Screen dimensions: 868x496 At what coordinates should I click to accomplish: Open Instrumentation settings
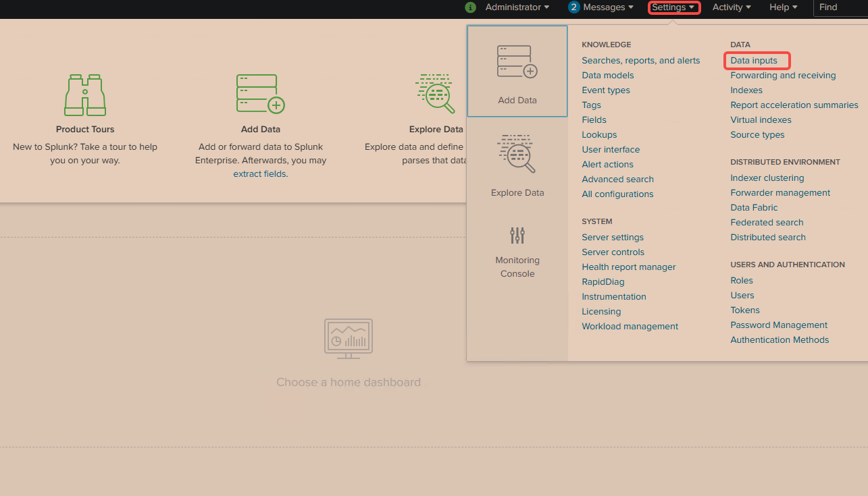pos(614,297)
